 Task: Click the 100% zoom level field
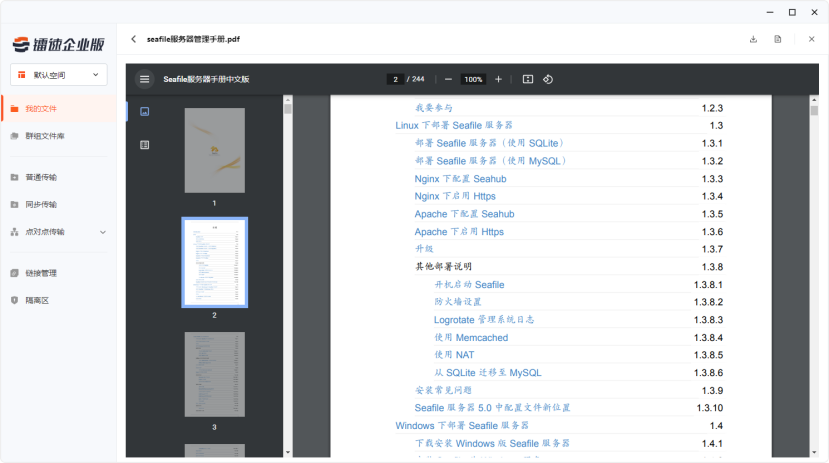point(473,79)
